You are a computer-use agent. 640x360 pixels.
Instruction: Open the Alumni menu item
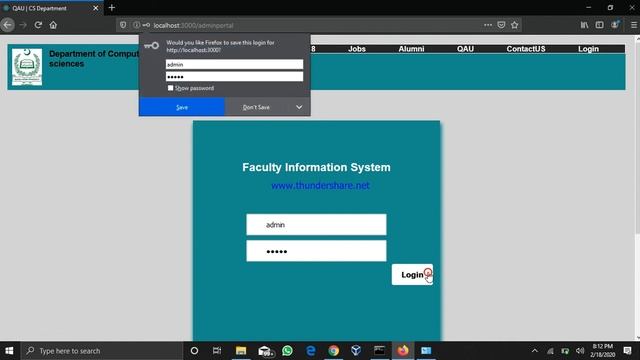pos(411,49)
